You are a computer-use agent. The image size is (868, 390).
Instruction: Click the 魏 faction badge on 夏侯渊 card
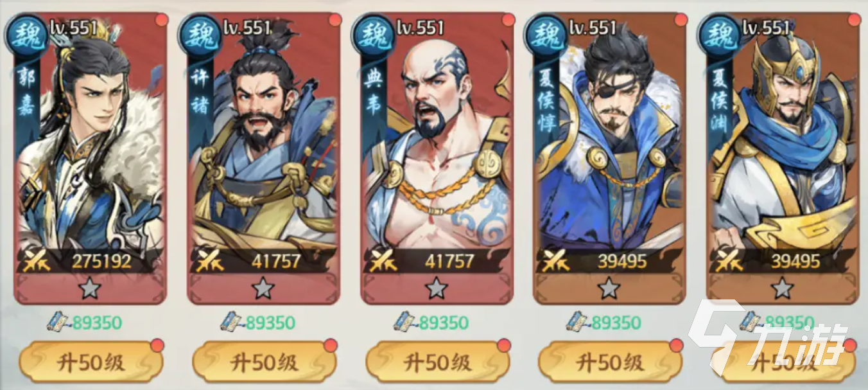click(x=720, y=33)
